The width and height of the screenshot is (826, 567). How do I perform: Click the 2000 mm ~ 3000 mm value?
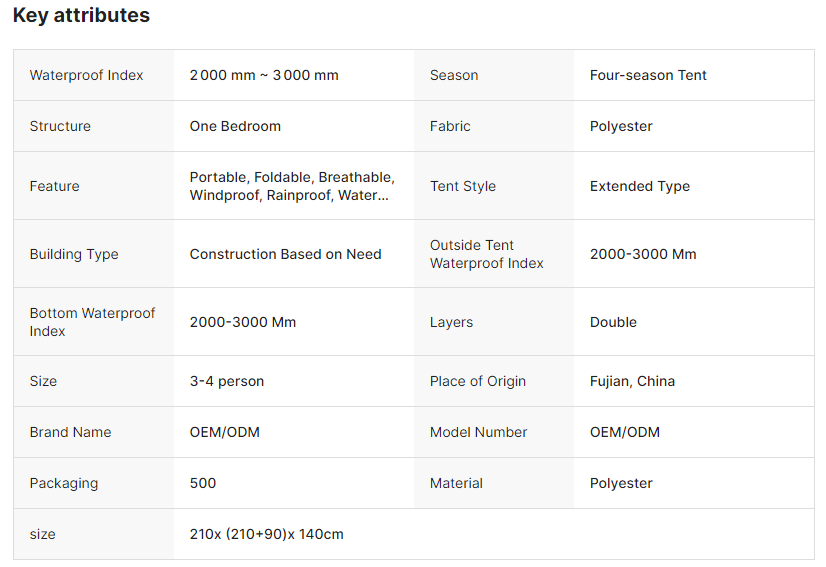pos(264,75)
